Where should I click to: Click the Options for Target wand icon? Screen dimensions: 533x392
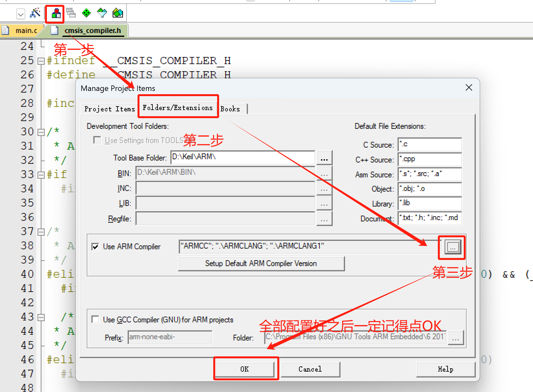[x=36, y=13]
